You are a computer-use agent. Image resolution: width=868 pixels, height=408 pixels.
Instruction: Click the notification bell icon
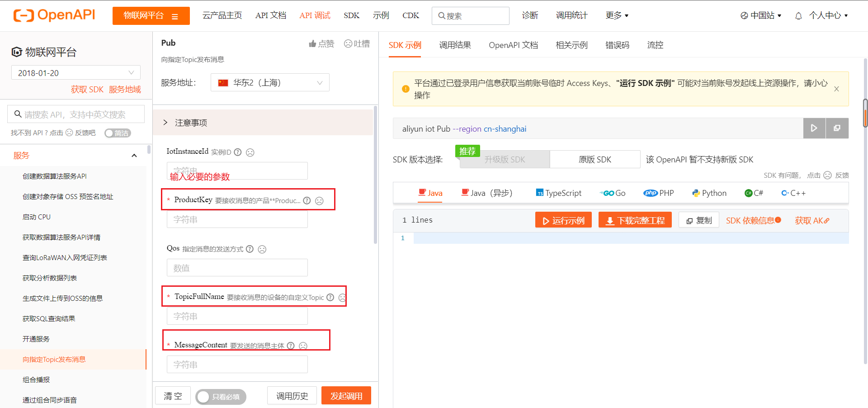[798, 16]
